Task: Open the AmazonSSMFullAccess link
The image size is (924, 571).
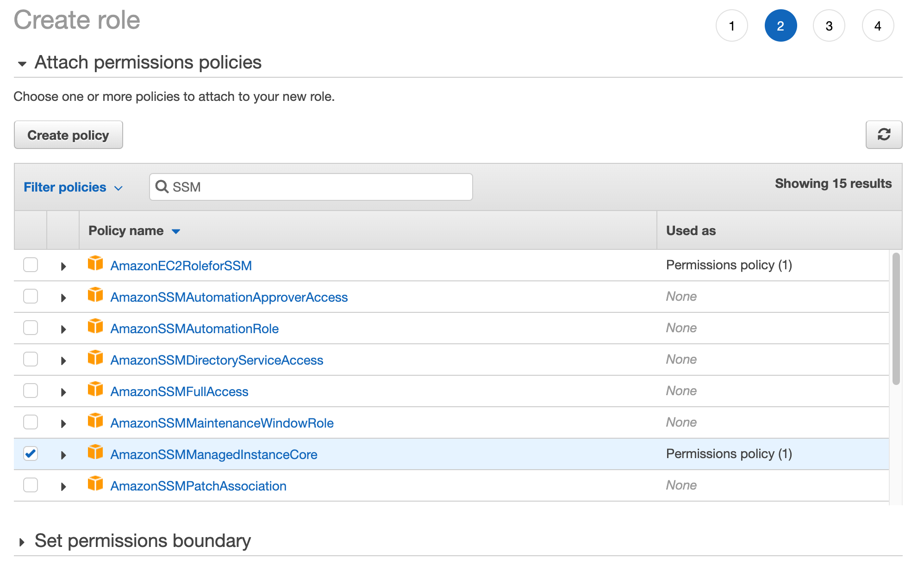Action: [x=179, y=391]
